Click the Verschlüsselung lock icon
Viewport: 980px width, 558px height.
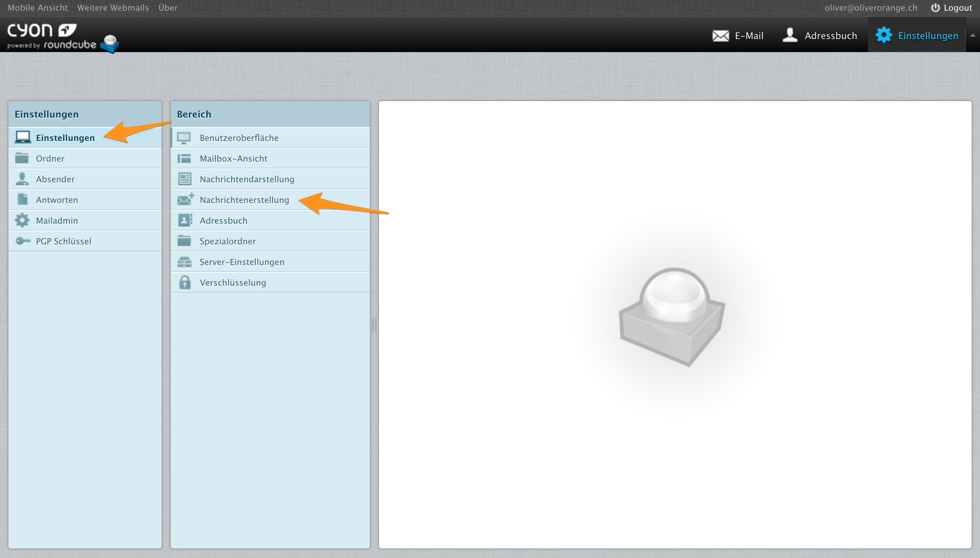(x=185, y=283)
